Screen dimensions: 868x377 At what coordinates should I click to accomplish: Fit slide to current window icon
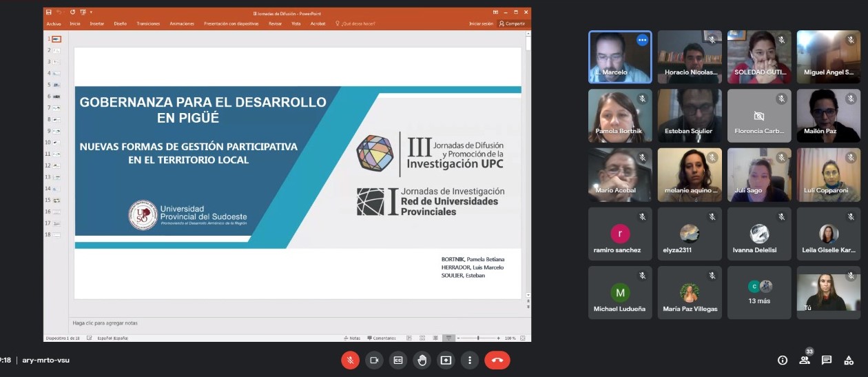(x=523, y=338)
